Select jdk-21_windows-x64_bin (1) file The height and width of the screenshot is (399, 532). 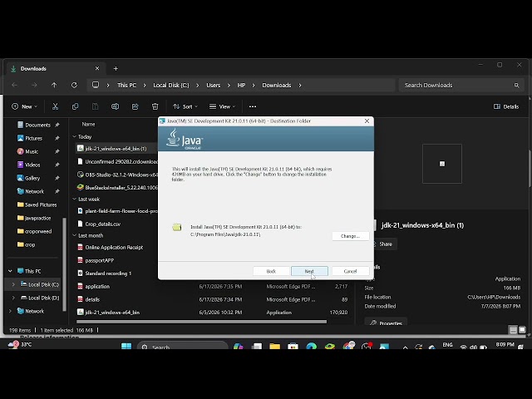116,149
